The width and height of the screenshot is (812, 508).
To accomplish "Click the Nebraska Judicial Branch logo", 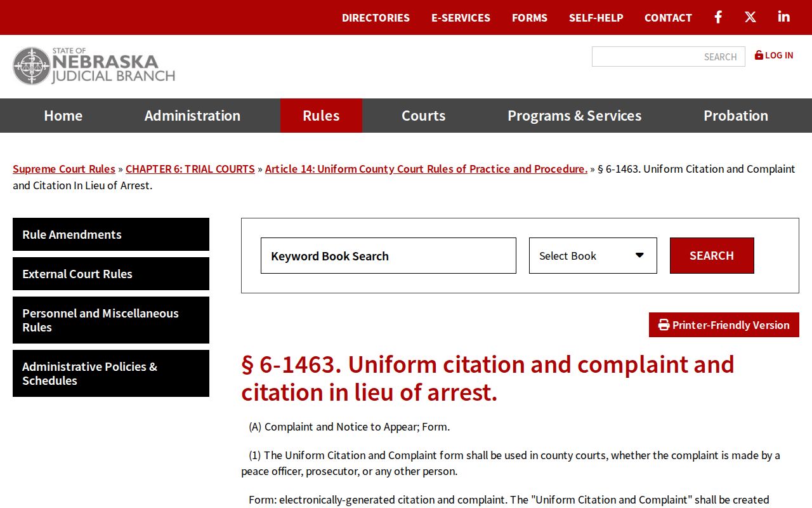I will 94,66.
